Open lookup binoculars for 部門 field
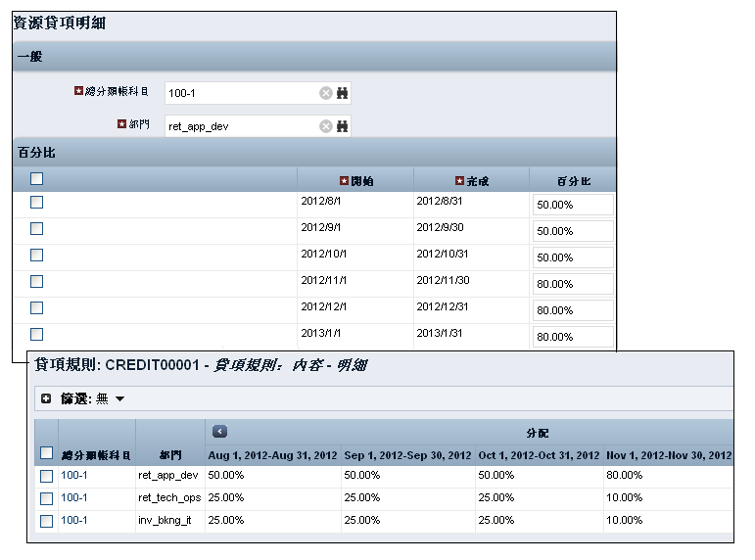Screen dimensions: 755x560 pyautogui.click(x=343, y=126)
